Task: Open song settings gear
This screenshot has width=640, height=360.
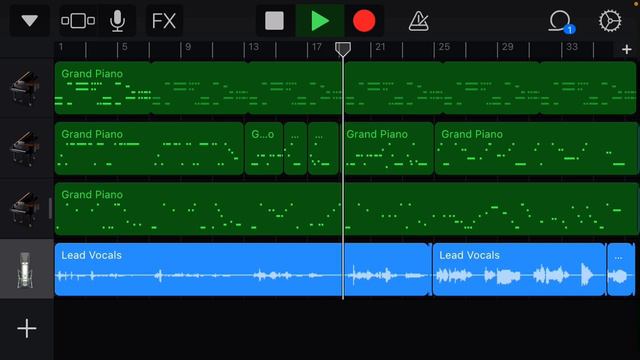Action: (x=610, y=20)
